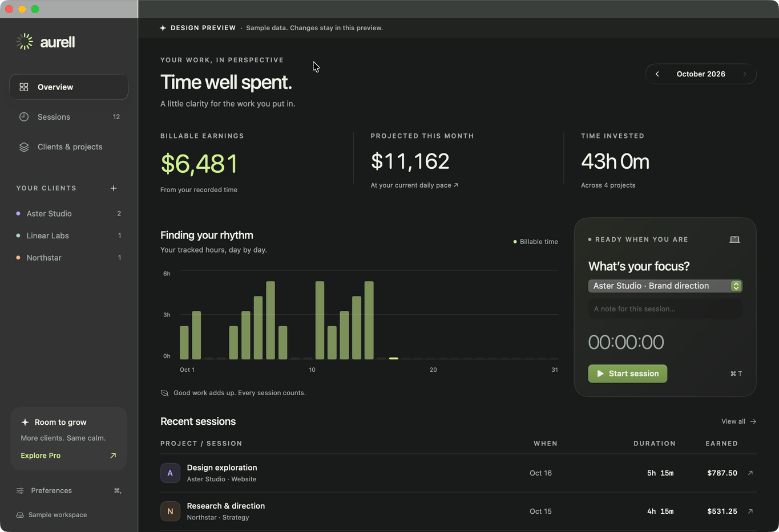Click the Oct 16 date cell

tap(540, 473)
